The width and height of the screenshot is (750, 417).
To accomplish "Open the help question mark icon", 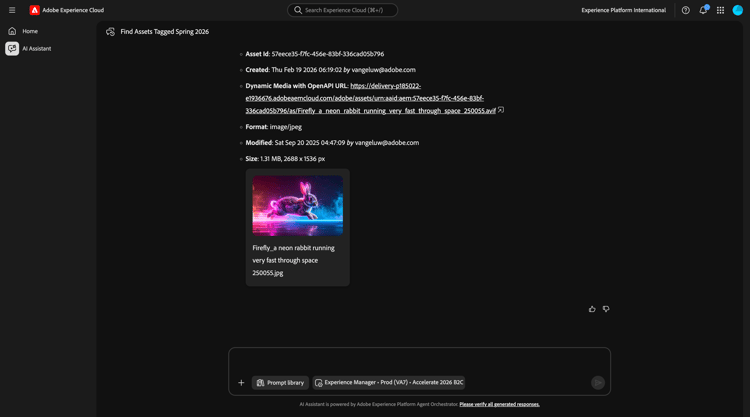I will tap(685, 10).
